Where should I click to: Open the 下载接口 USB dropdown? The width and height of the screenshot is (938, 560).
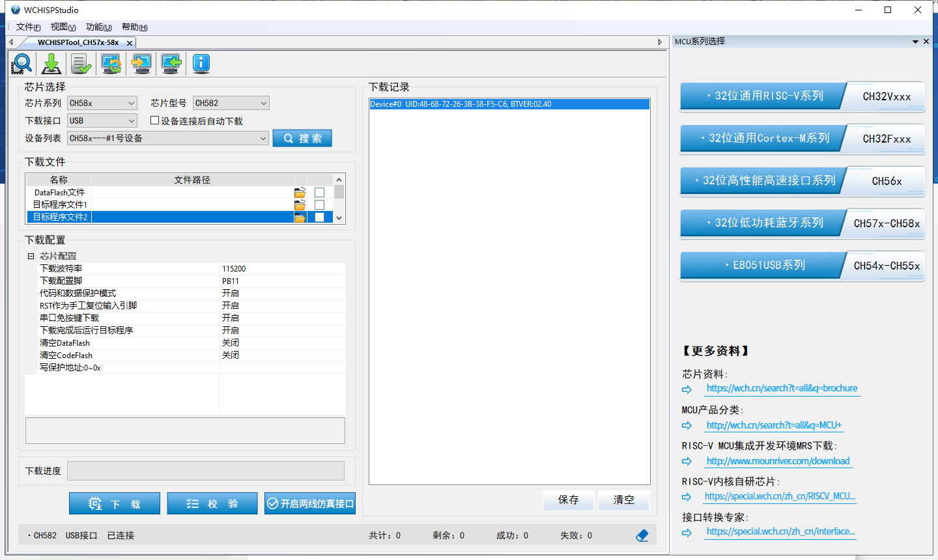tap(102, 120)
